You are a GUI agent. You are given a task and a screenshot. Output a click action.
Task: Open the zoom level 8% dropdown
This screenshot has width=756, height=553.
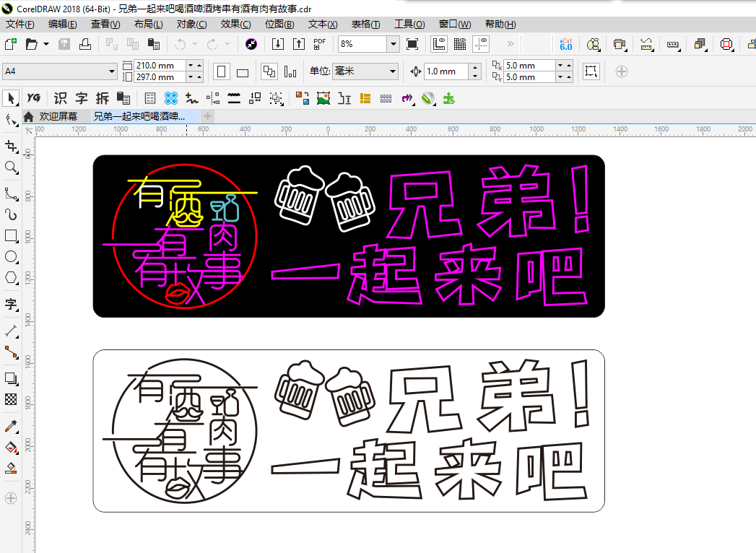pos(394,44)
